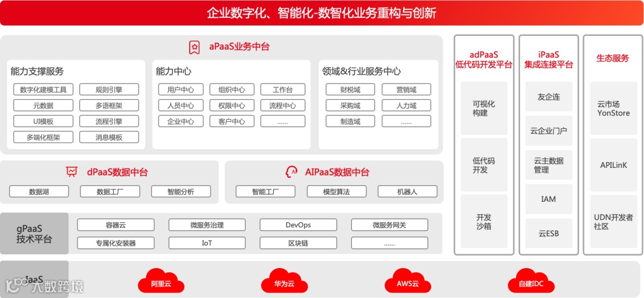Click the dPaaS数据中台 monitor icon
This screenshot has height=298, width=644.
pos(72,171)
